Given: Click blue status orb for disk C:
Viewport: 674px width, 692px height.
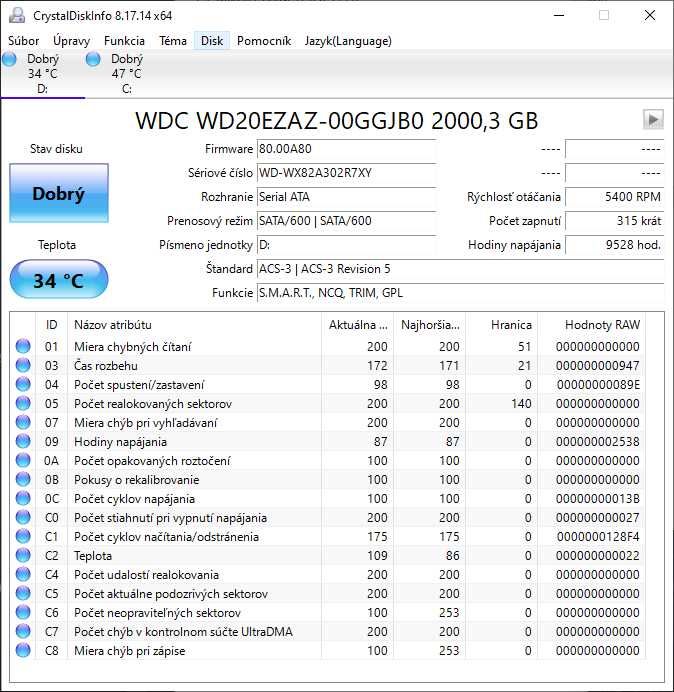Looking at the screenshot, I should coord(93,59).
